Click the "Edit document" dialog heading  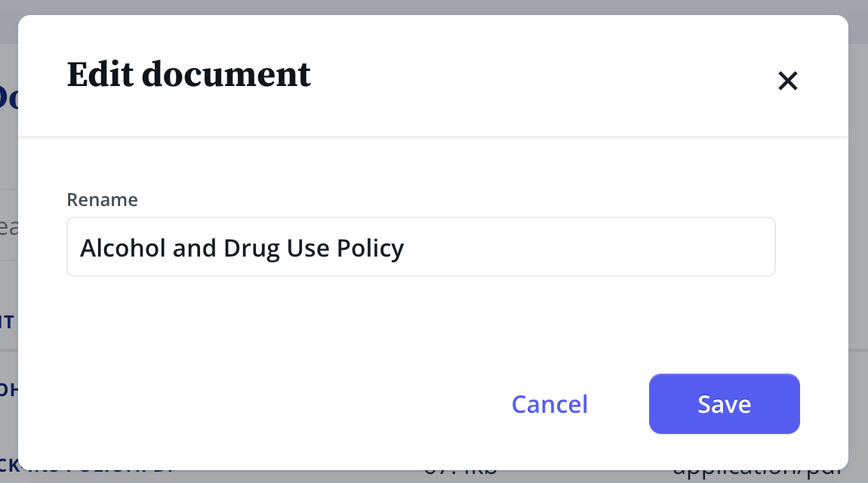(x=189, y=75)
